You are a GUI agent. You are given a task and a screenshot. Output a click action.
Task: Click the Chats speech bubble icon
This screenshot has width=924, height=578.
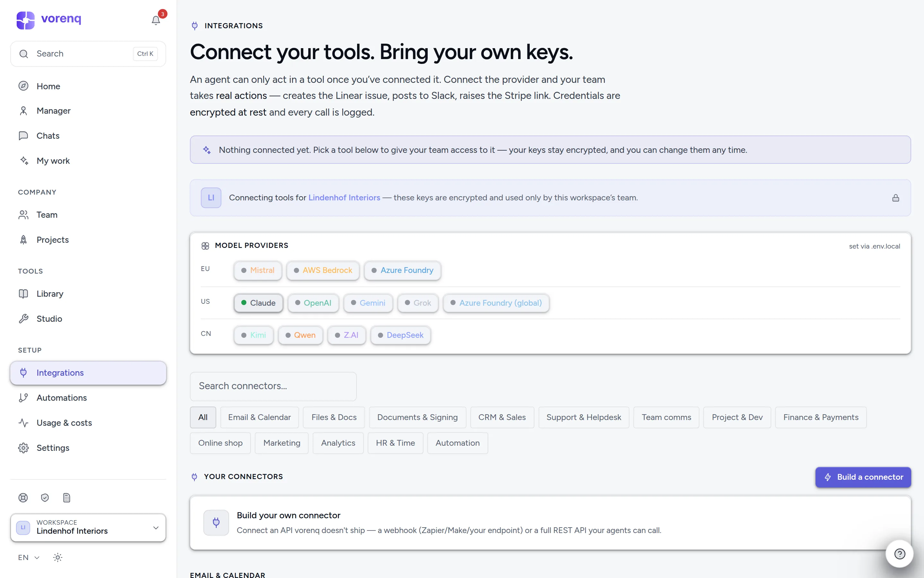coord(23,136)
